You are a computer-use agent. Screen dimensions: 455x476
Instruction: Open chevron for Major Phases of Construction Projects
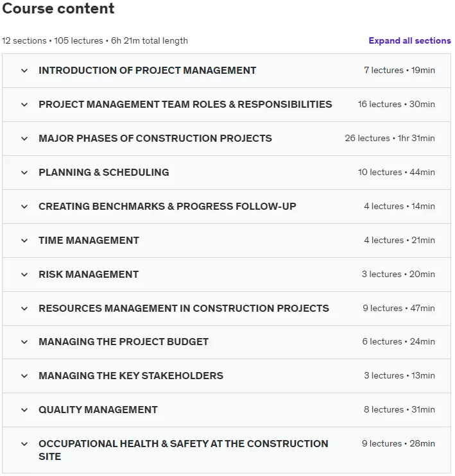click(x=24, y=139)
